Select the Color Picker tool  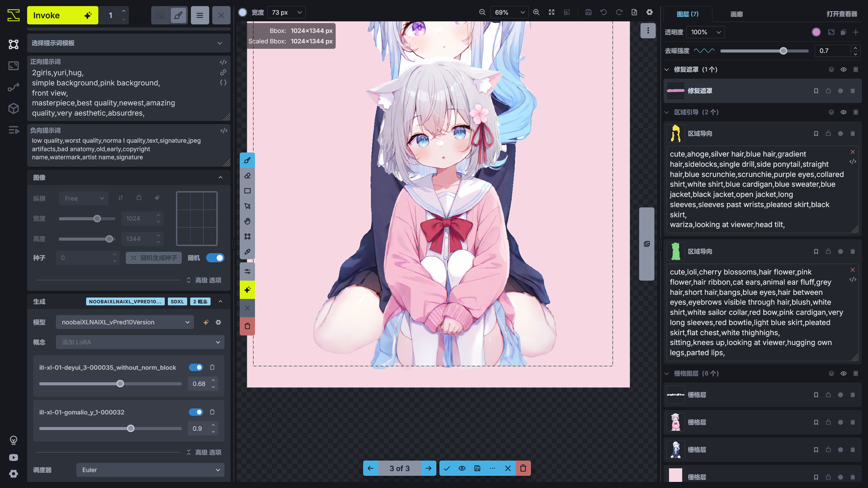point(247,251)
